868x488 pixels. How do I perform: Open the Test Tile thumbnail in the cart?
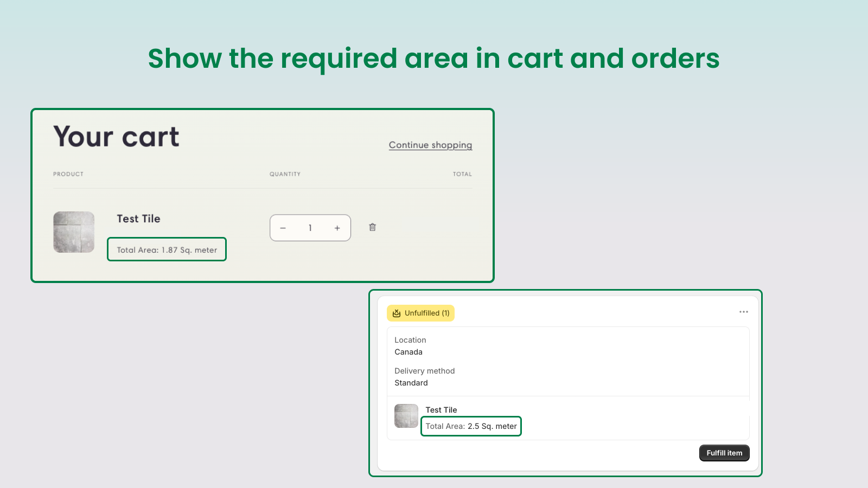[x=74, y=232]
